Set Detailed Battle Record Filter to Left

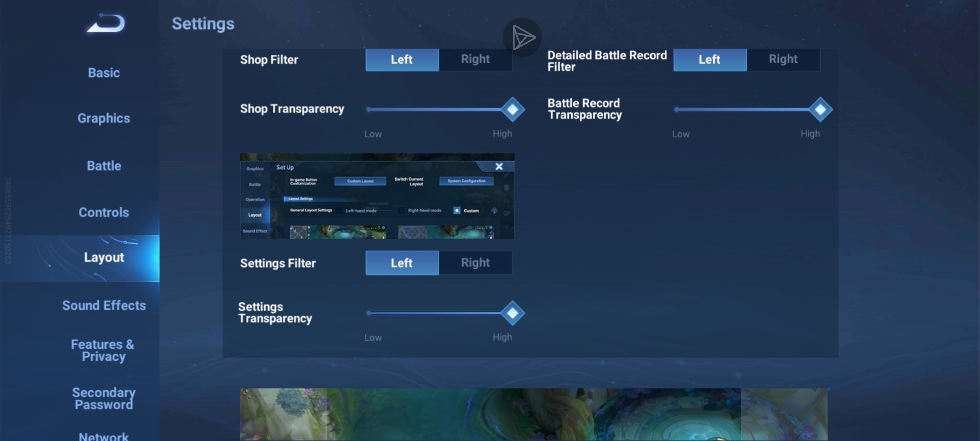(710, 60)
